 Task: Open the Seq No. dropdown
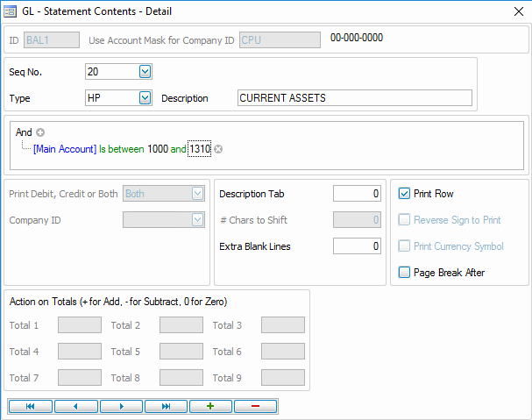click(145, 72)
